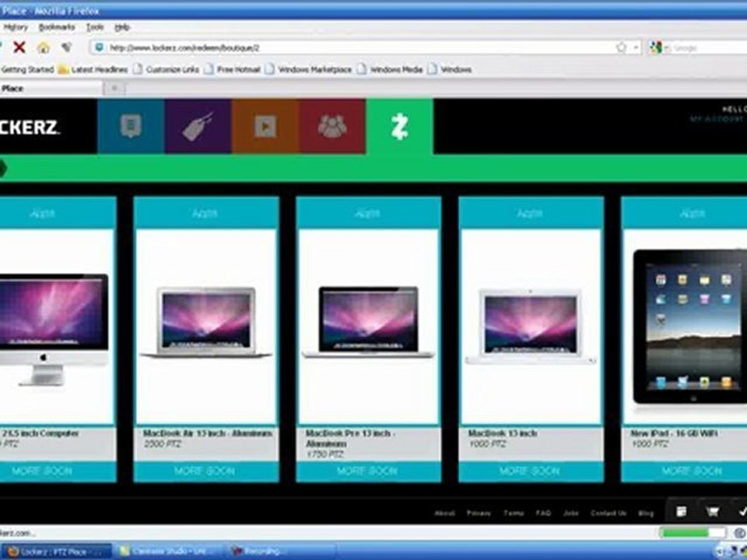Open the orange play video icon

(265, 126)
